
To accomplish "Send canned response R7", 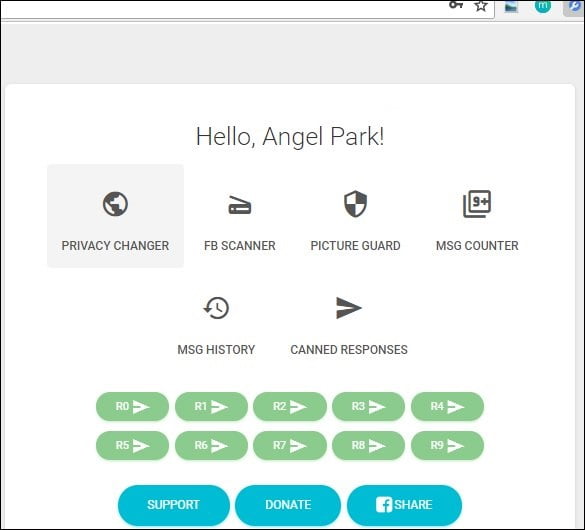I will pyautogui.click(x=290, y=445).
